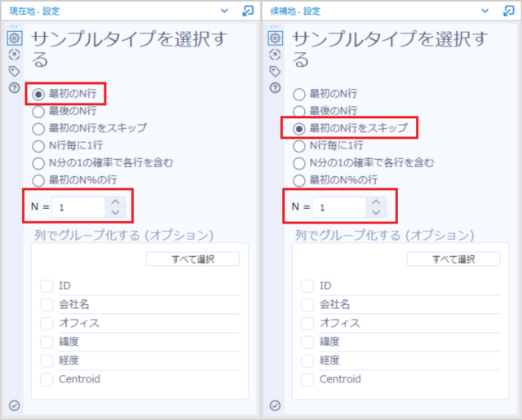Check ID column in 候補地 panel
Screen dimensions: 522x420
click(307, 286)
